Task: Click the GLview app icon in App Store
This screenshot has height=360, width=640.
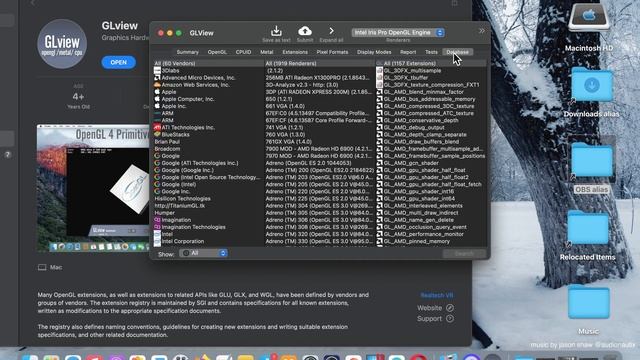Action: click(62, 44)
